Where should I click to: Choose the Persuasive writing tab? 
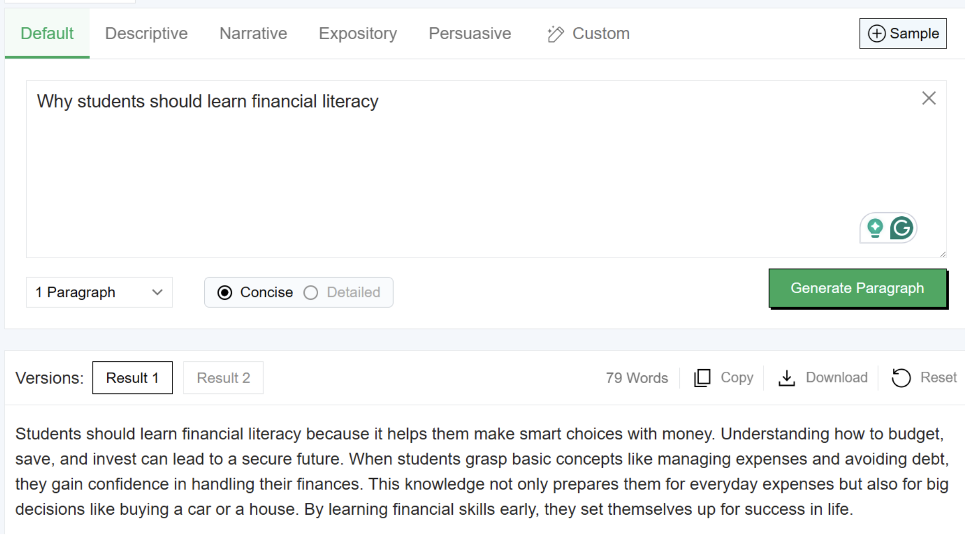[x=470, y=34]
